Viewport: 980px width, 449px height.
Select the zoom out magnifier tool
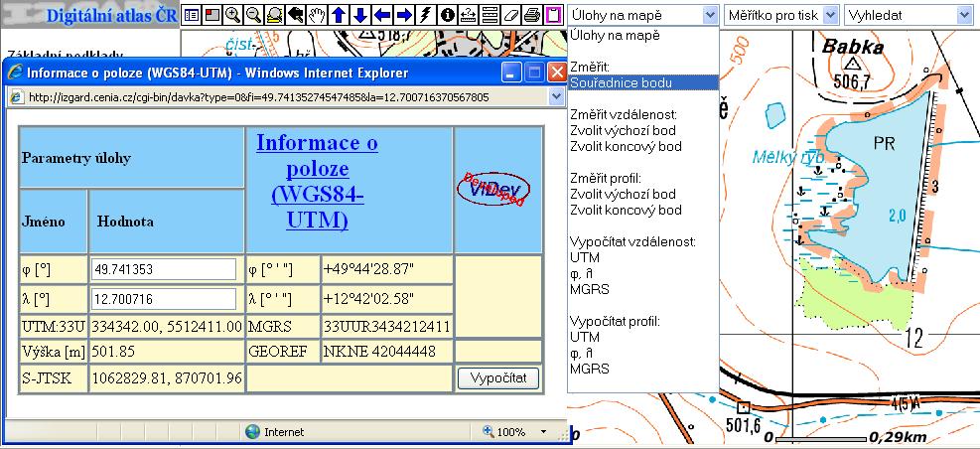[x=254, y=14]
